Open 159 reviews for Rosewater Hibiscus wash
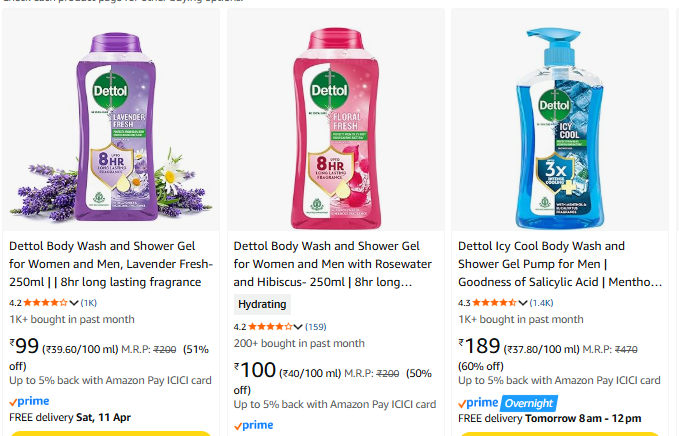The width and height of the screenshot is (679, 436). 316,326
